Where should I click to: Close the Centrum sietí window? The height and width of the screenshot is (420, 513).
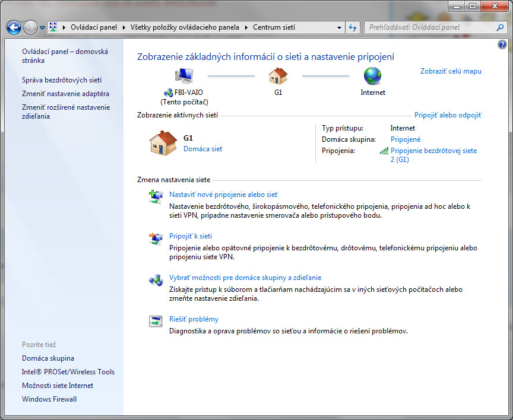pos(495,6)
